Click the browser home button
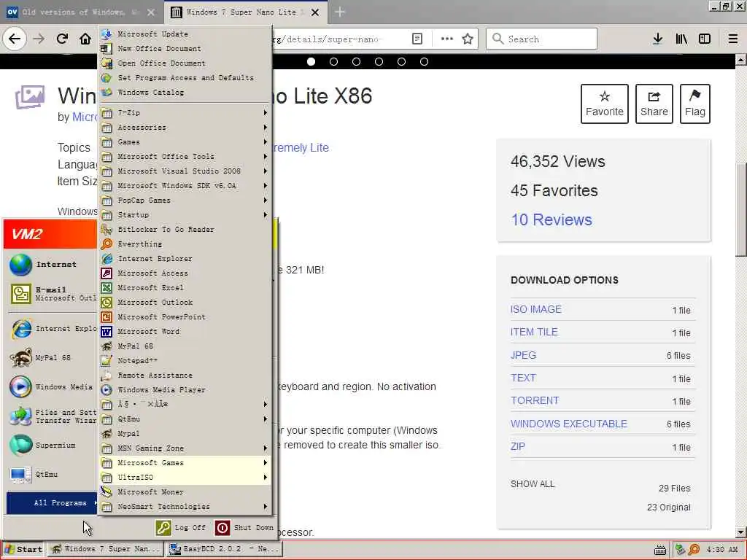This screenshot has height=560, width=747. point(85,39)
